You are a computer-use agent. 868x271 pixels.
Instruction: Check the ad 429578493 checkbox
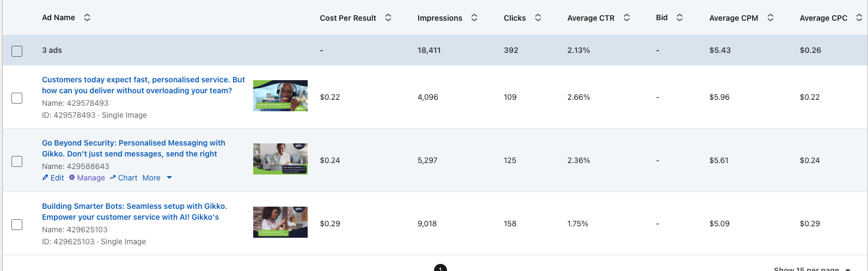17,98
